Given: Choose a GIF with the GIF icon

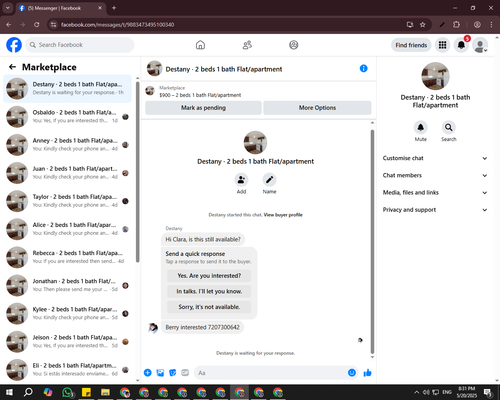Looking at the screenshot, I should point(185,373).
